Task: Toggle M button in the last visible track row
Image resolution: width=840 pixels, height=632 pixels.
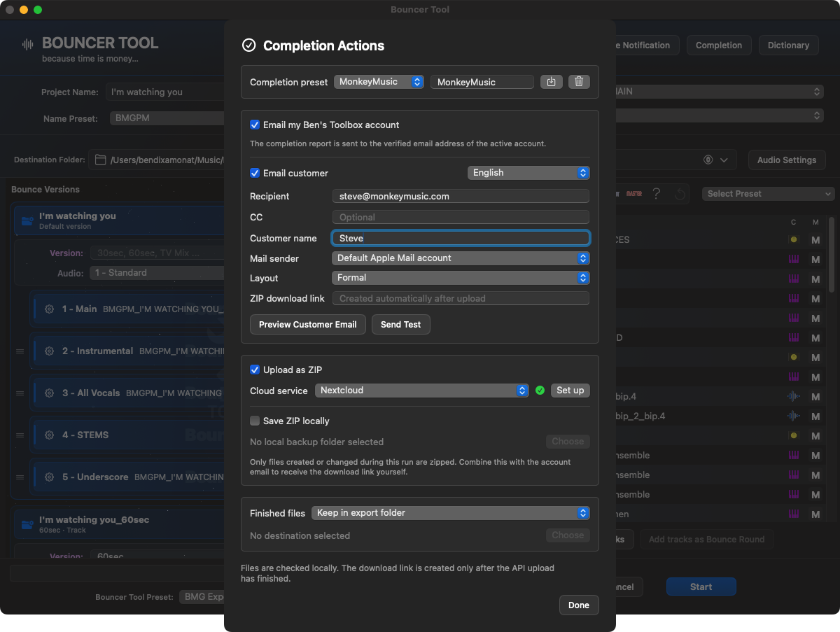Action: click(x=815, y=514)
